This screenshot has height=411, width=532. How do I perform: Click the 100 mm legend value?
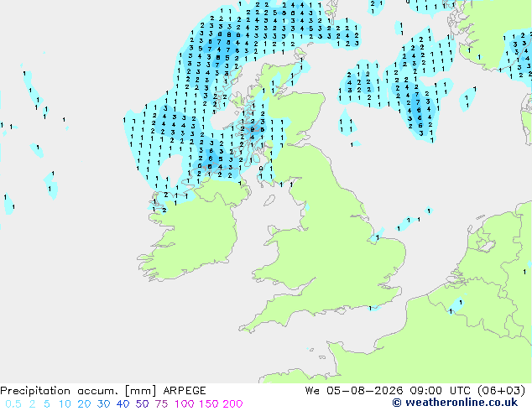[185, 404]
